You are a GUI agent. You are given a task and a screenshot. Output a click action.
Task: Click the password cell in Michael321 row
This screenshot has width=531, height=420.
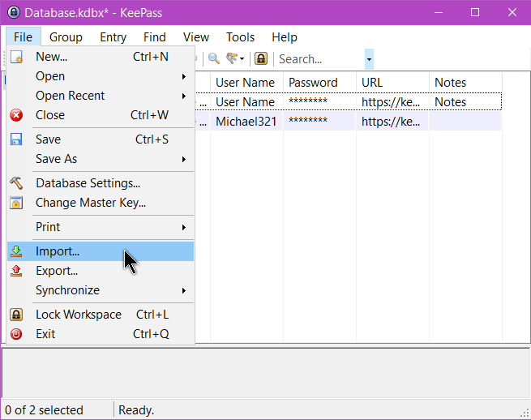pos(319,122)
